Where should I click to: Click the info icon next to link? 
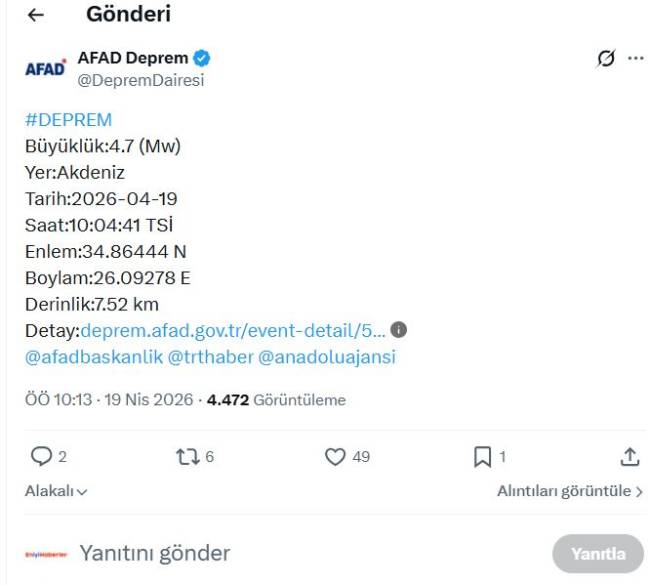(x=399, y=330)
